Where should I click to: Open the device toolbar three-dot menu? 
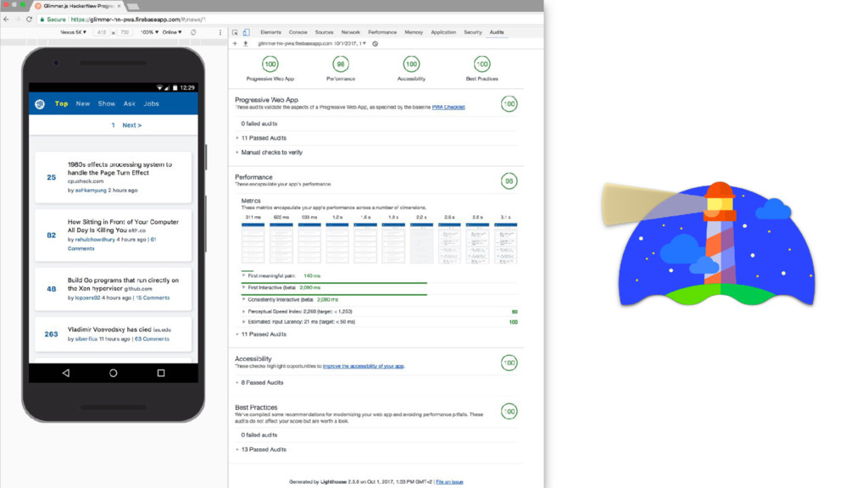[x=220, y=33]
